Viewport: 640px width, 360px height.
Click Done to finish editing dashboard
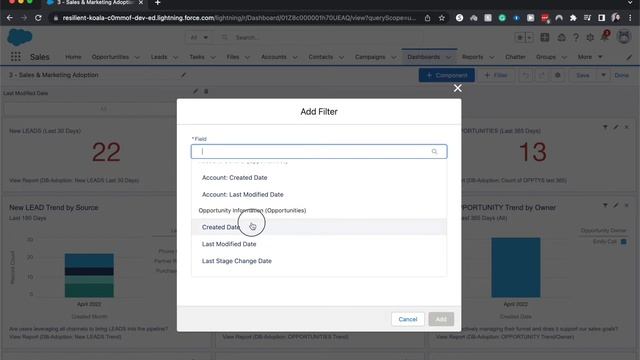(621, 75)
